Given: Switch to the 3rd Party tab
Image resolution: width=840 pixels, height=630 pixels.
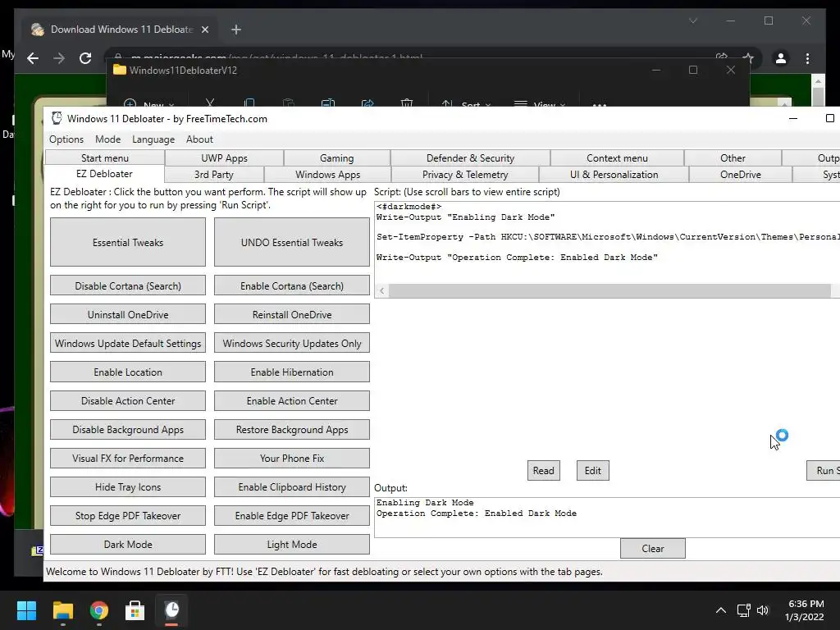Looking at the screenshot, I should [214, 175].
